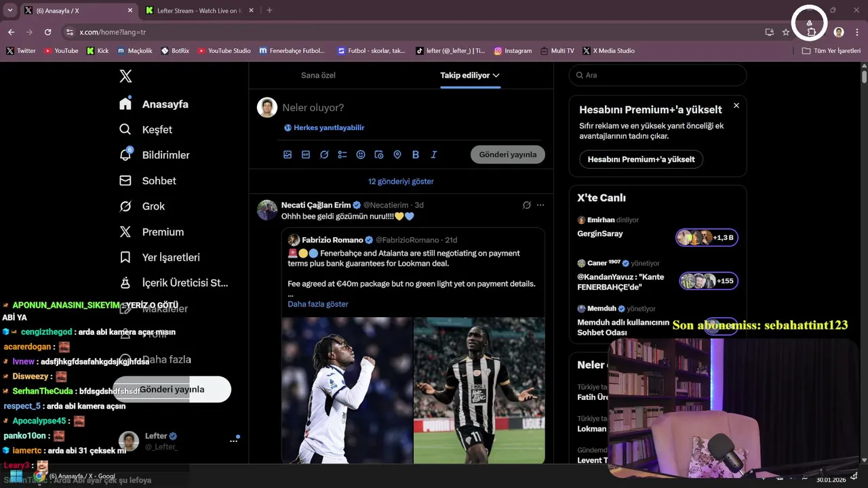This screenshot has width=868, height=488.
Task: Open the GIF picker in the composer
Action: pyautogui.click(x=306, y=155)
